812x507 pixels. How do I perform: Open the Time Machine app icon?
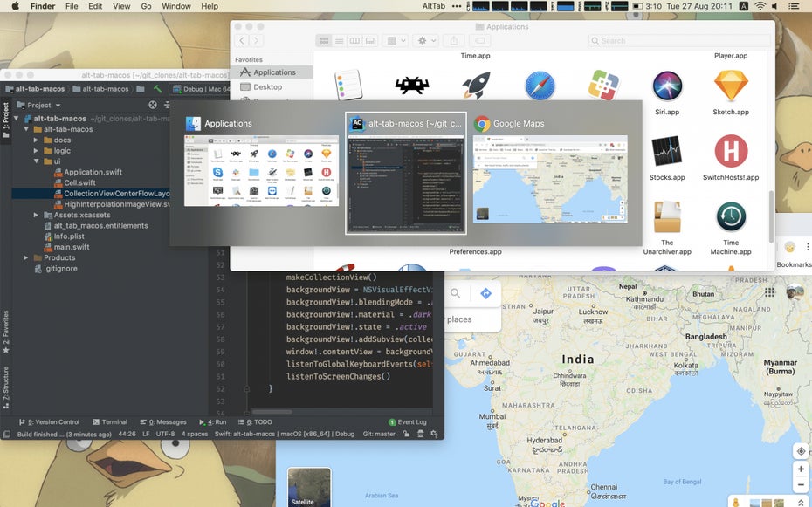(x=731, y=217)
